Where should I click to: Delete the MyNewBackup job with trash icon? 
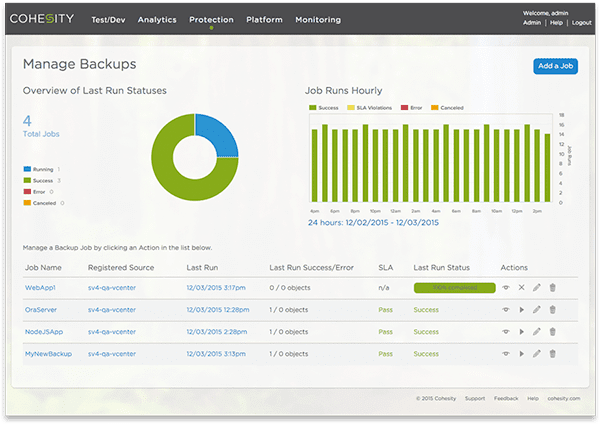click(553, 354)
